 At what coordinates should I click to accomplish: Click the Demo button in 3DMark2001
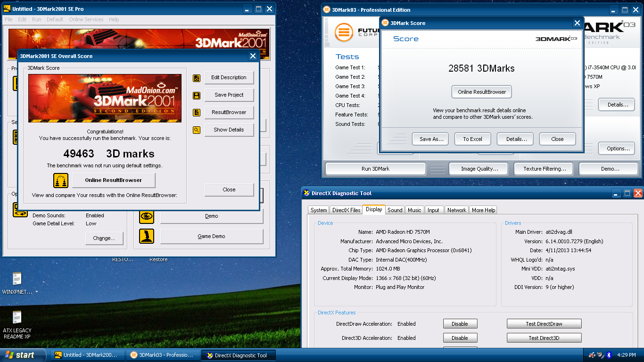coord(212,216)
